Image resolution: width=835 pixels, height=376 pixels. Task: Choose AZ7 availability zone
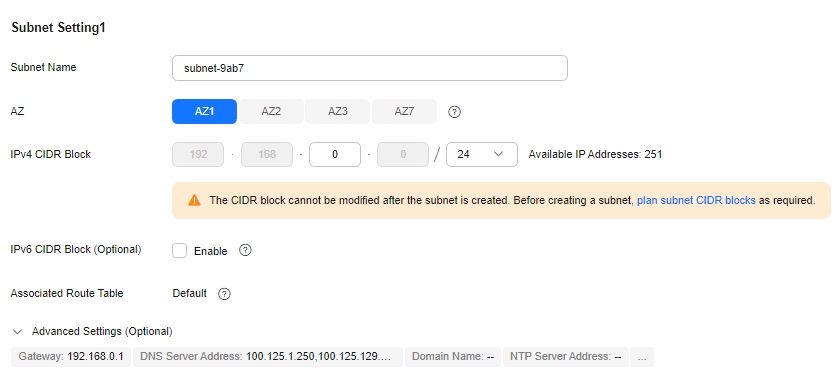click(404, 112)
